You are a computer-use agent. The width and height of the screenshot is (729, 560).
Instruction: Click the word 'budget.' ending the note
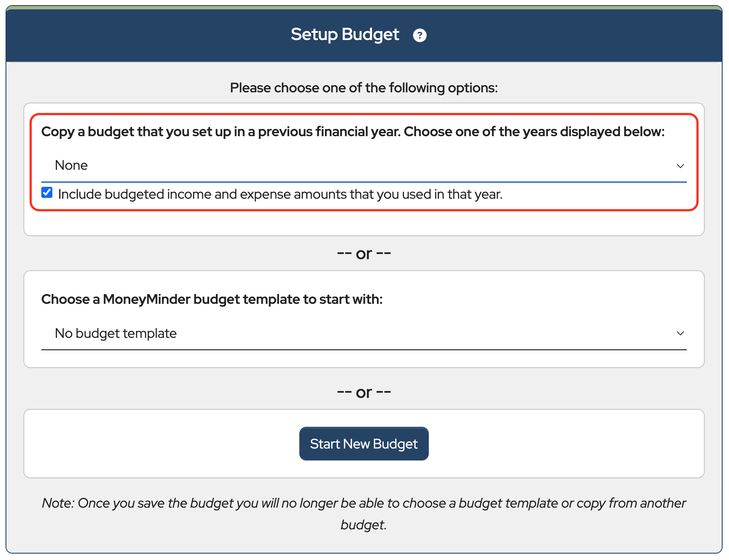coord(363,525)
